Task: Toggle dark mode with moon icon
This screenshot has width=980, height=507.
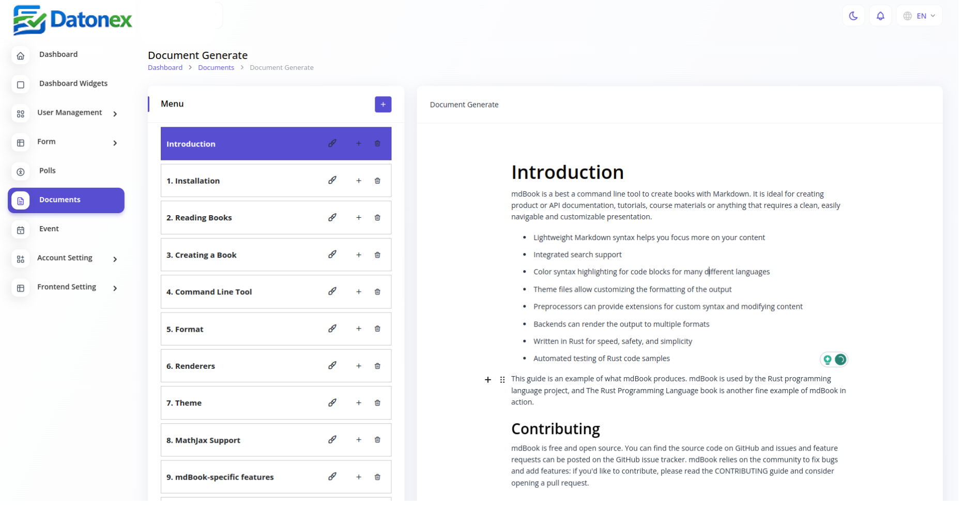Action: 853,16
